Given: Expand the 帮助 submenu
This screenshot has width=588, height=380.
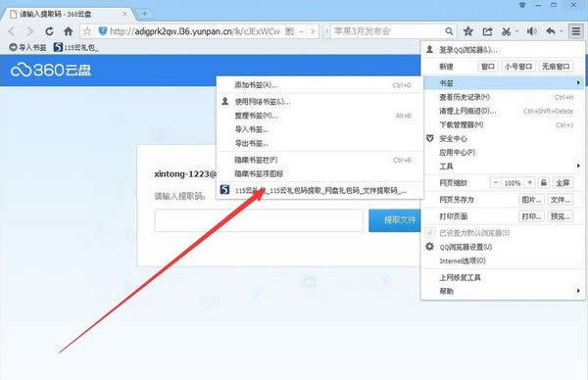Looking at the screenshot, I should (x=503, y=291).
